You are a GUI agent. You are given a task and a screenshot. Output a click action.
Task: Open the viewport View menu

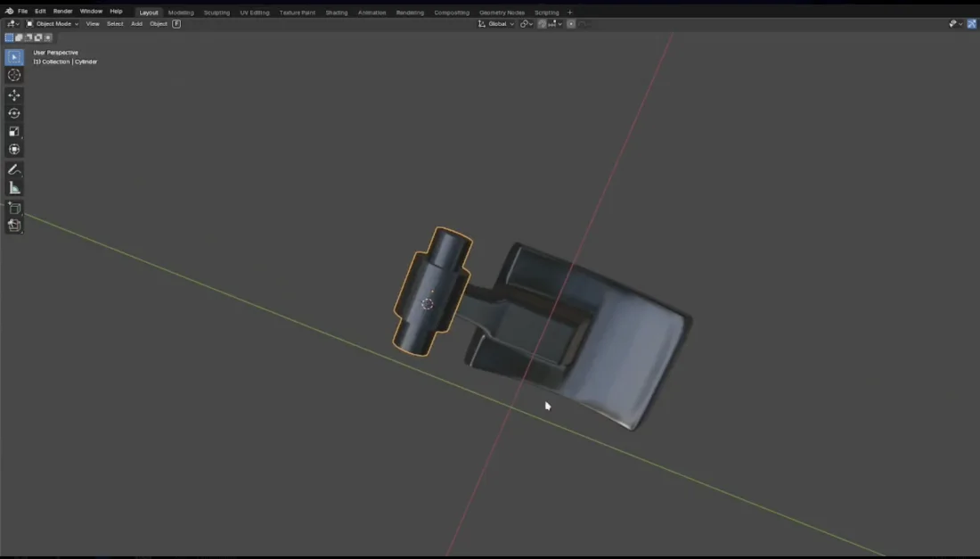[93, 24]
